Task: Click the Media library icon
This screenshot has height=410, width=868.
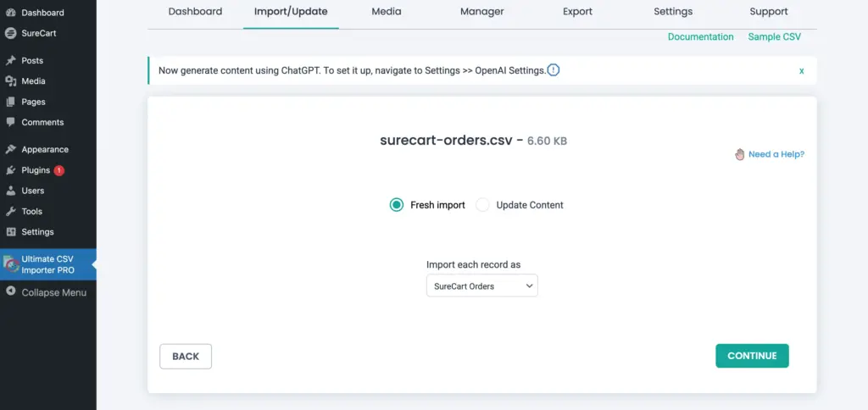Action: point(10,81)
